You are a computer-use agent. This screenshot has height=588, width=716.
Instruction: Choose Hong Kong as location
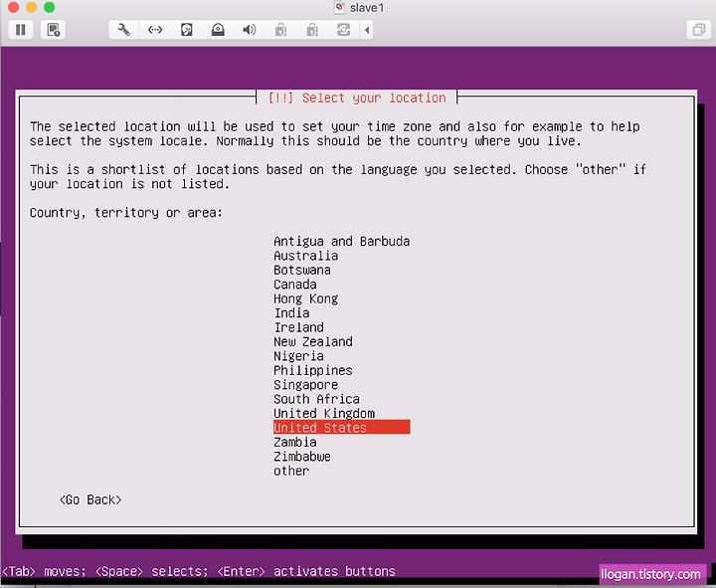[x=306, y=298]
